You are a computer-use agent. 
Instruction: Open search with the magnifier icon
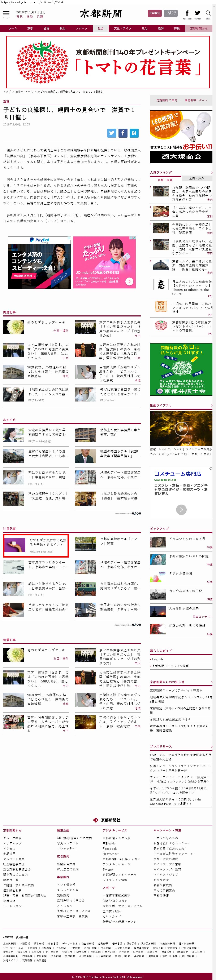[x=208, y=13]
